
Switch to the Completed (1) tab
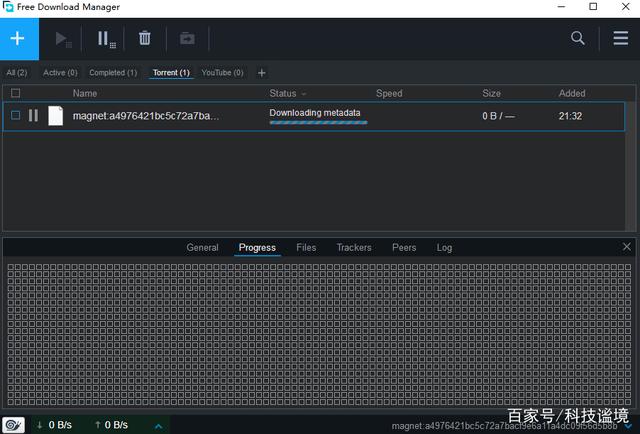tap(113, 73)
